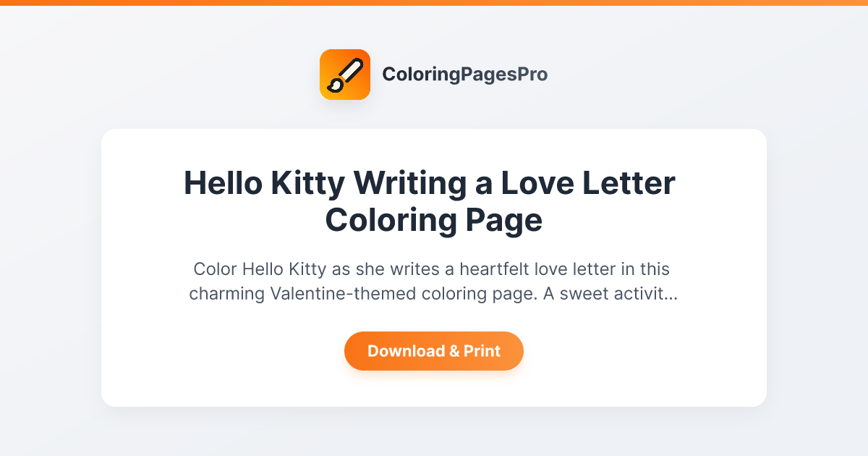Click the Hello Kitty coloring page title
Screen dimensions: 868x456
click(430, 184)
